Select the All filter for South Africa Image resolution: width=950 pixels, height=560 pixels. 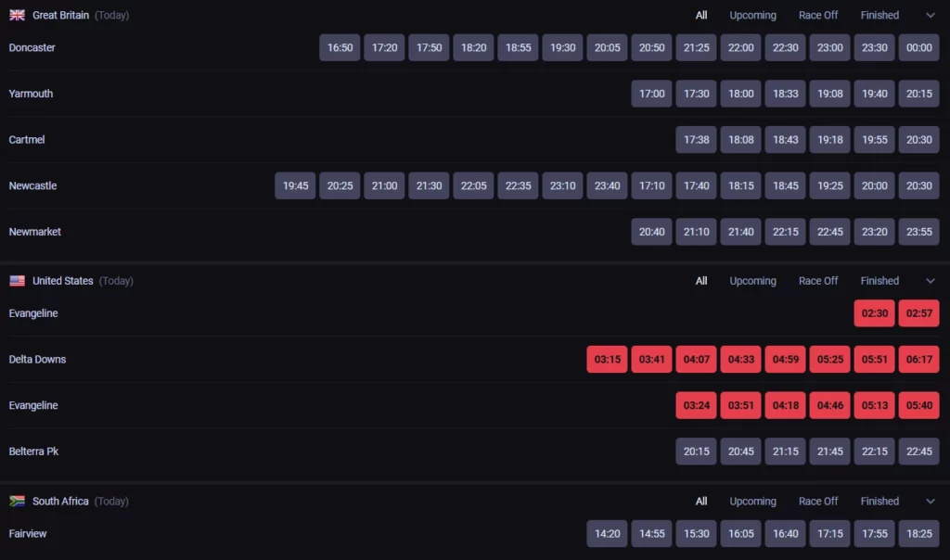(701, 502)
